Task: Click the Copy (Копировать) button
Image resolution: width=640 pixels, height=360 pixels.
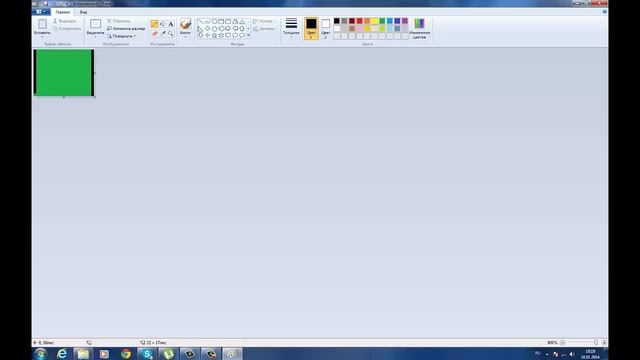Action: tap(67, 29)
